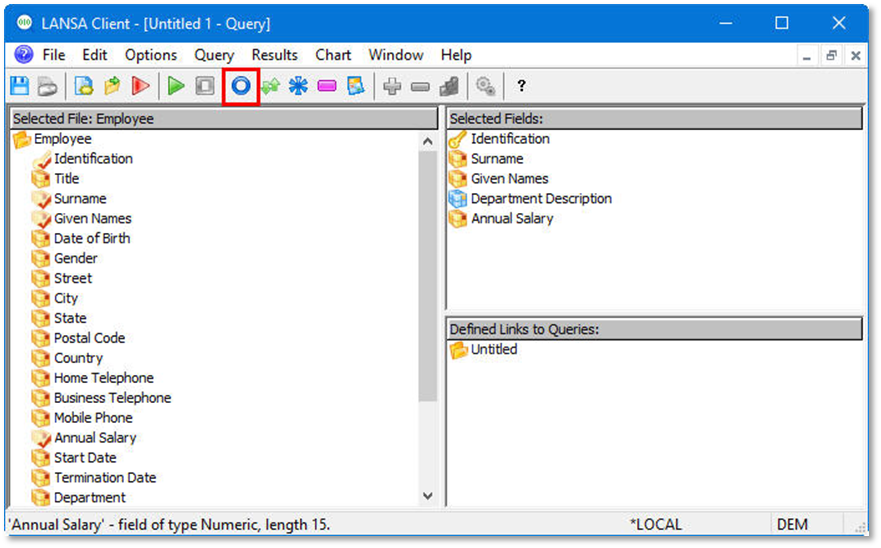881x548 pixels.
Task: Click the New query document icon
Action: [x=84, y=86]
